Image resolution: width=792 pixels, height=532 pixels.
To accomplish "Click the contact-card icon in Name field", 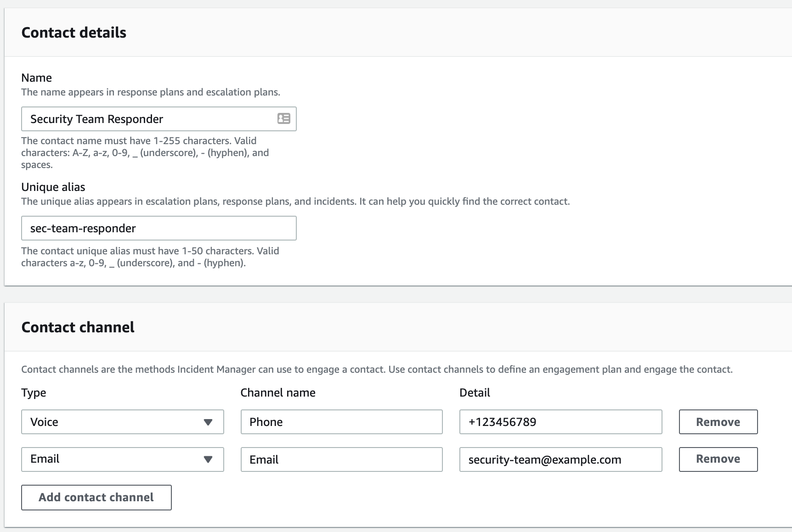I will 284,119.
